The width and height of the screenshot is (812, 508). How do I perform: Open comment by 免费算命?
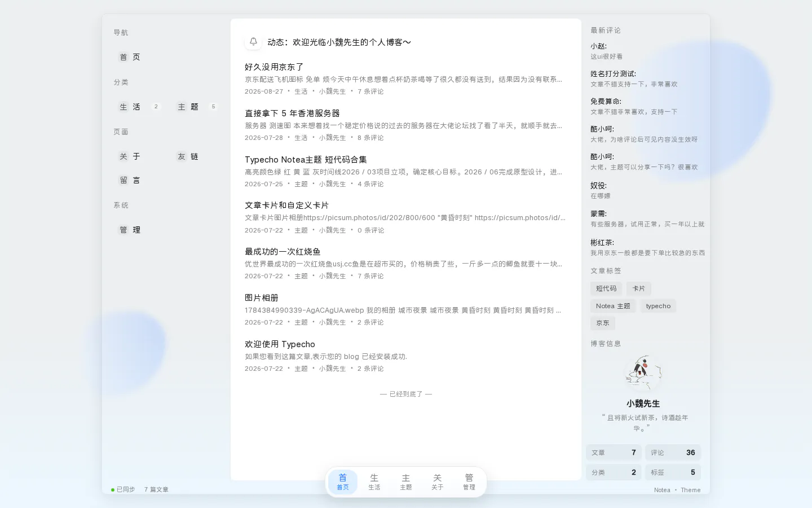(x=646, y=107)
